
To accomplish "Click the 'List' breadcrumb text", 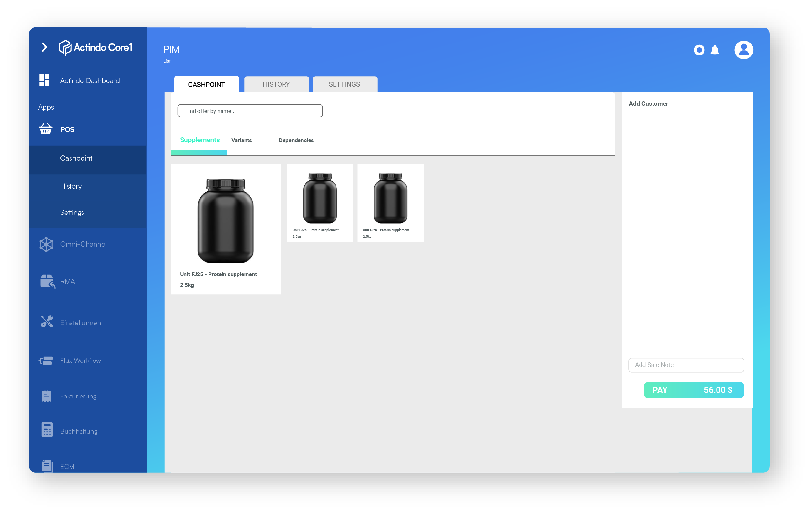I will [x=167, y=61].
